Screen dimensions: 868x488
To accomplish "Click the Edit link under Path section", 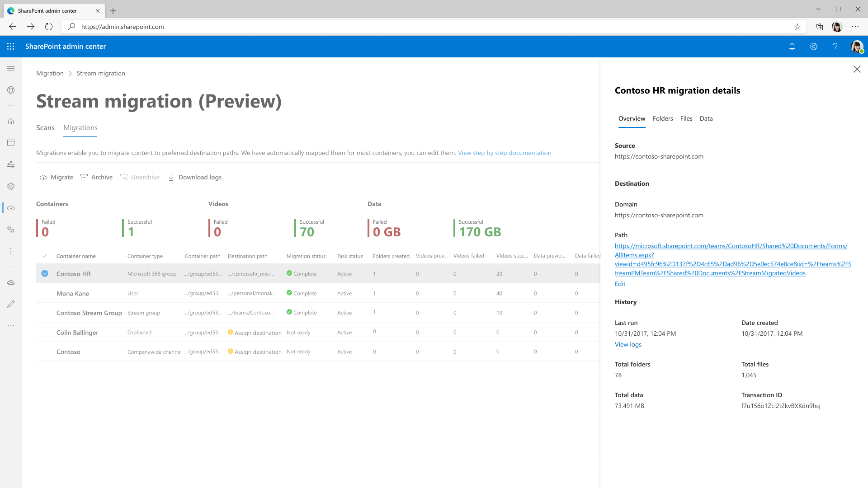I will pos(620,283).
